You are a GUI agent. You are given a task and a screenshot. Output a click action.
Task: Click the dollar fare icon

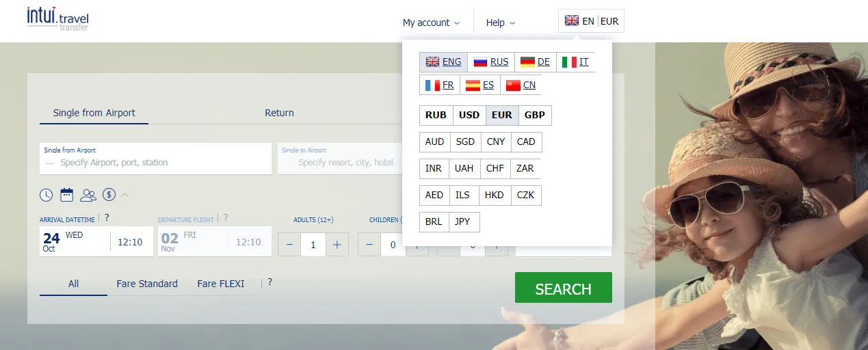pos(109,195)
